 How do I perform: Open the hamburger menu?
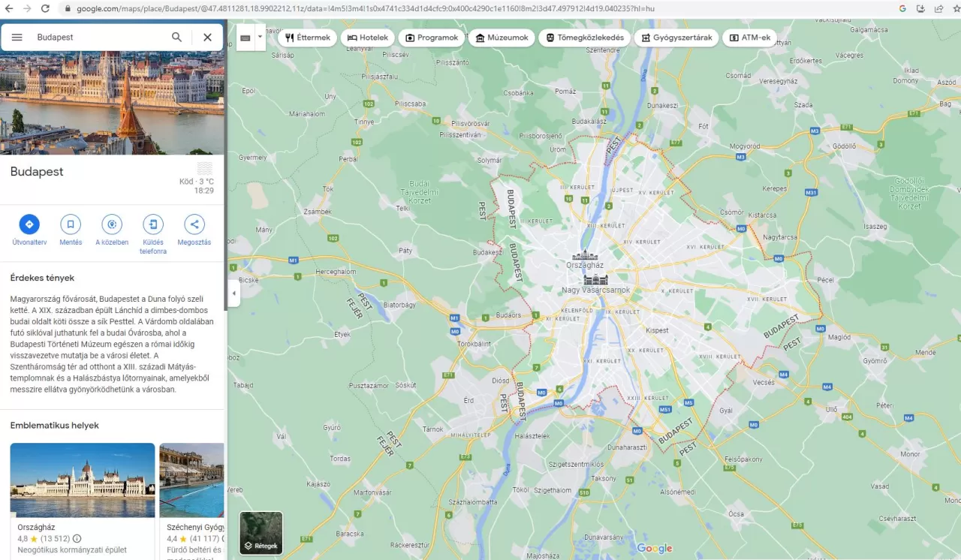tap(17, 36)
